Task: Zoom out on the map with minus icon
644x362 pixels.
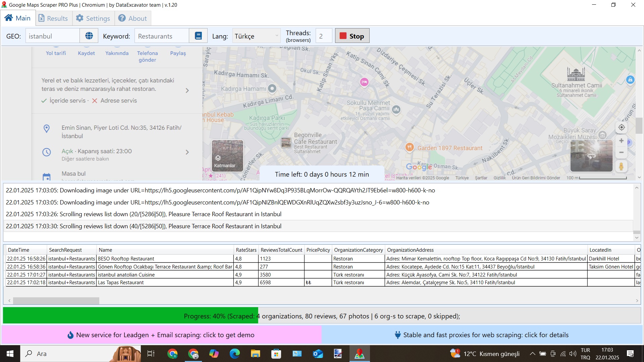Action: click(x=622, y=153)
